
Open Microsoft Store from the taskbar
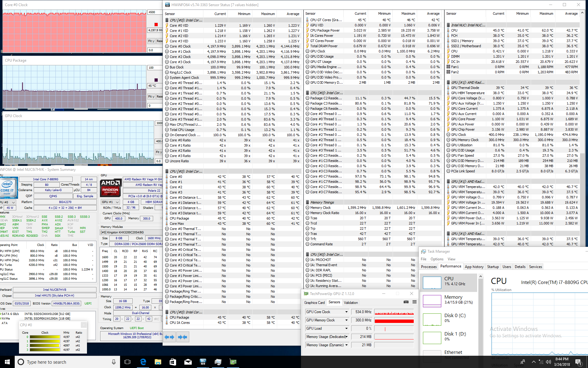pyautogui.click(x=173, y=362)
